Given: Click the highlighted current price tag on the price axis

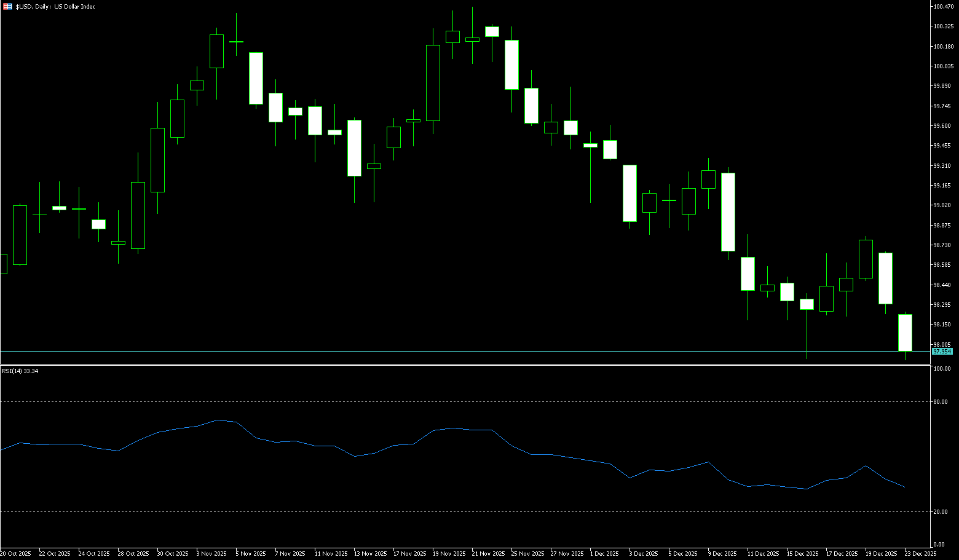Looking at the screenshot, I should [942, 352].
